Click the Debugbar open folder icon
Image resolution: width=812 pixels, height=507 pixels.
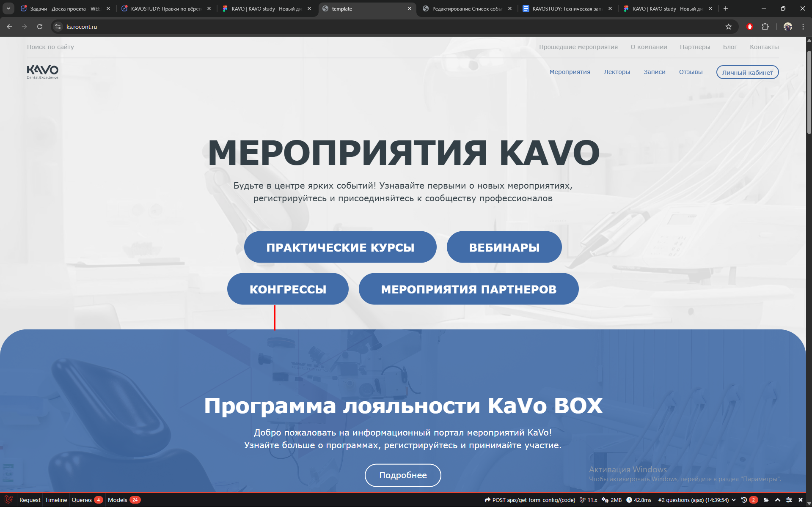pyautogui.click(x=766, y=500)
